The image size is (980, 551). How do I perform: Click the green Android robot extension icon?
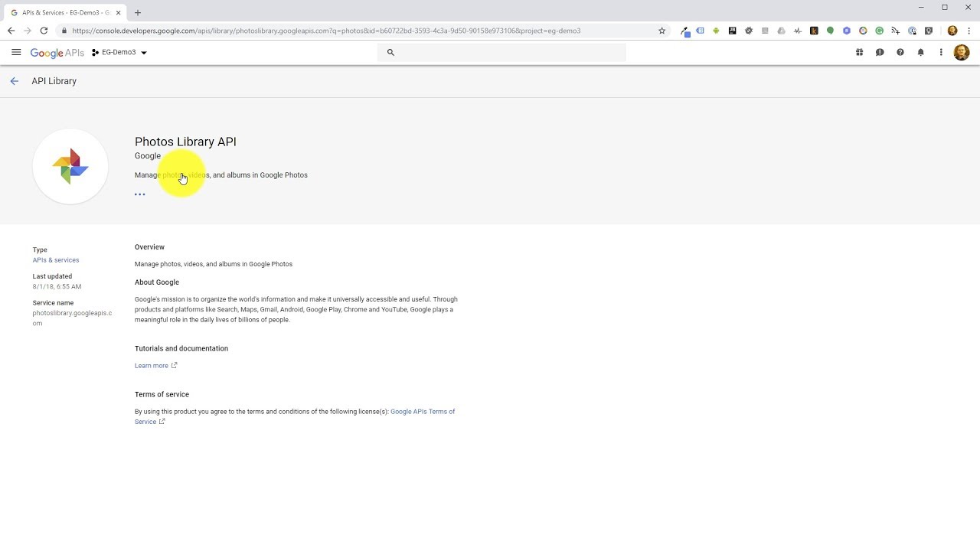point(716,31)
